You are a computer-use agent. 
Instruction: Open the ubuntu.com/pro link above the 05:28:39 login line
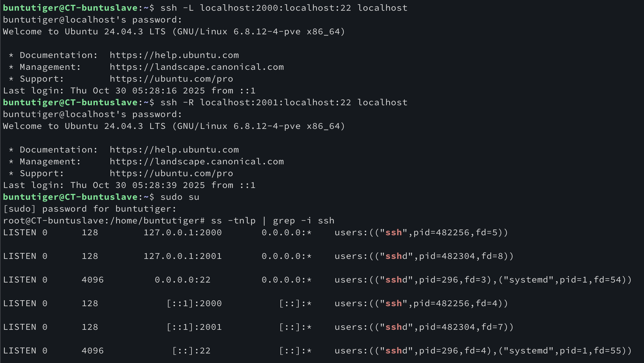point(171,173)
